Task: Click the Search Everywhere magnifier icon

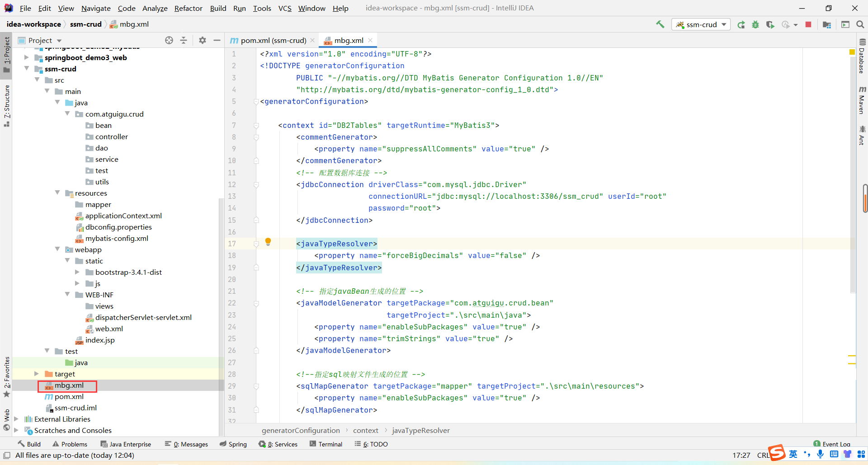Action: coord(860,24)
